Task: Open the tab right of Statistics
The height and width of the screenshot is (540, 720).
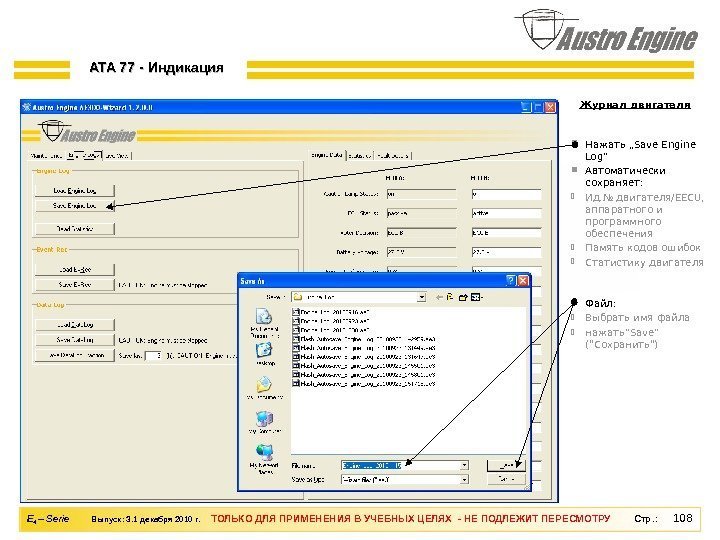Action: (393, 156)
